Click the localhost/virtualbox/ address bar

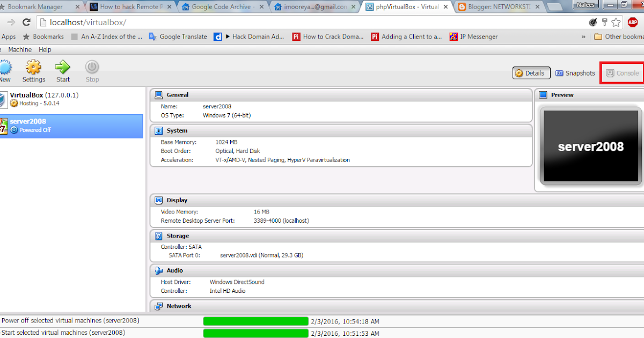point(311,23)
